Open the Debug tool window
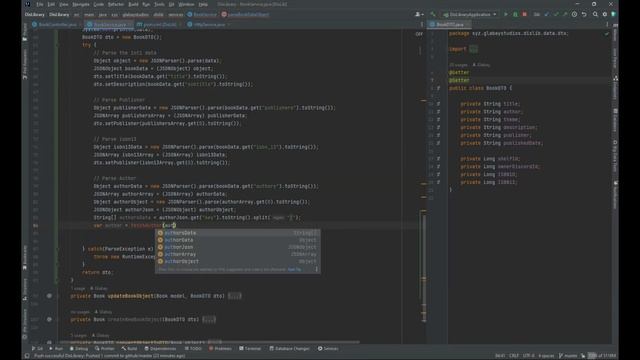 79,349
